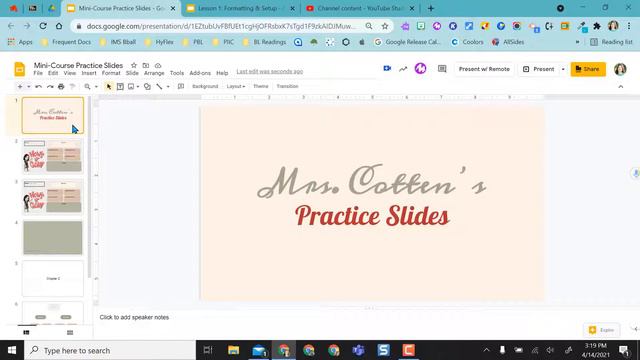Switch to the Lesson 1: Formatting & Setup tab

(241, 8)
